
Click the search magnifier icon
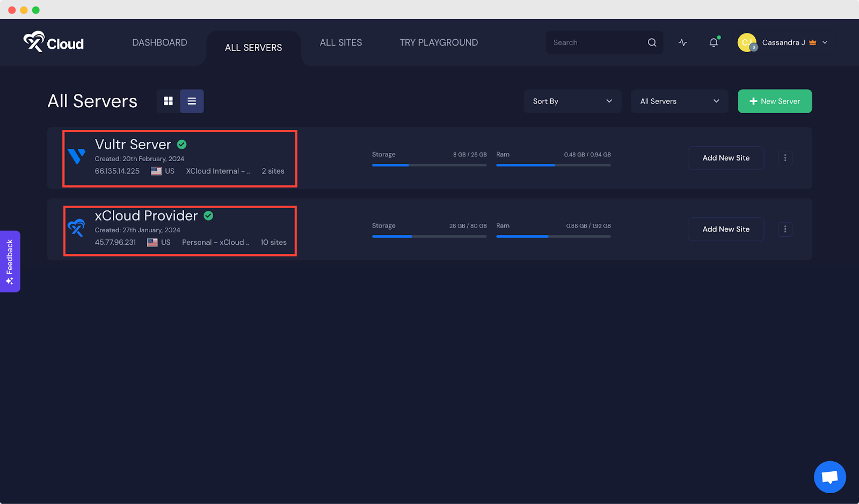tap(651, 42)
